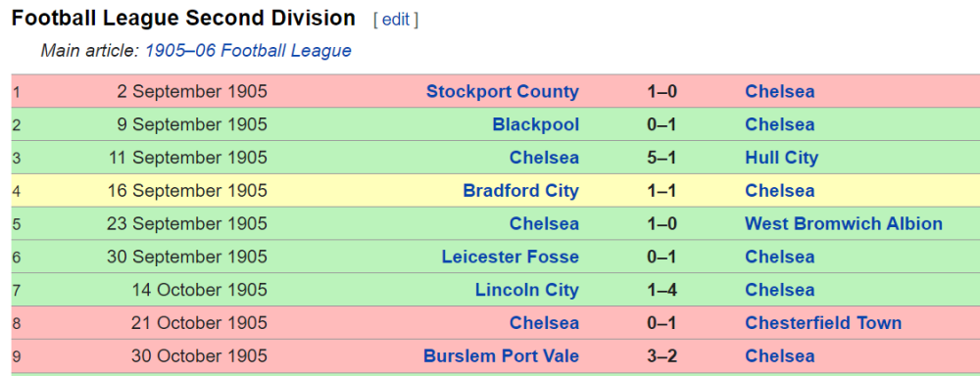
Task: Open the Lincoln City link
Action: (527, 291)
